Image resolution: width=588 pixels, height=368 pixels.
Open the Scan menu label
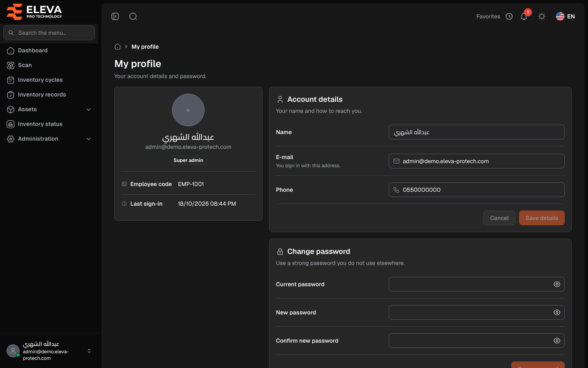pyautogui.click(x=25, y=65)
